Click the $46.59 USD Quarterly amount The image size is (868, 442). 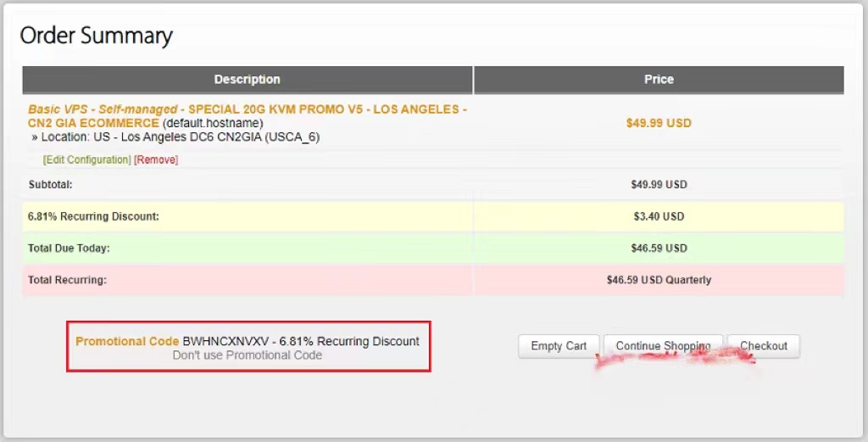[659, 280]
